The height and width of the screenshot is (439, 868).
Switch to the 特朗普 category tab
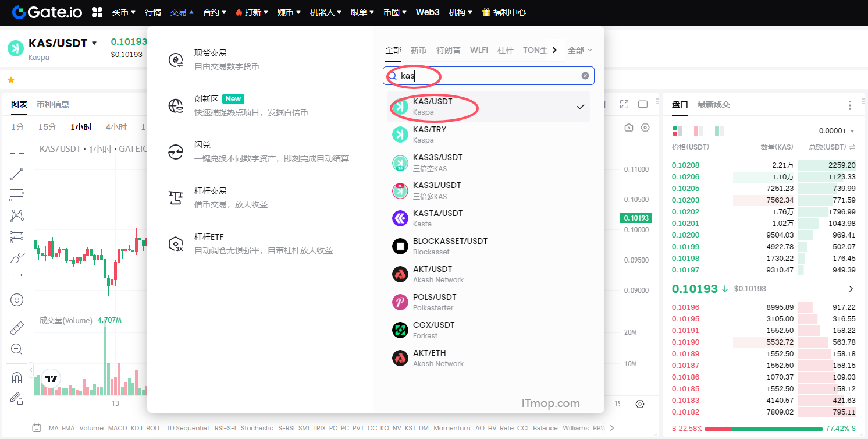(449, 50)
